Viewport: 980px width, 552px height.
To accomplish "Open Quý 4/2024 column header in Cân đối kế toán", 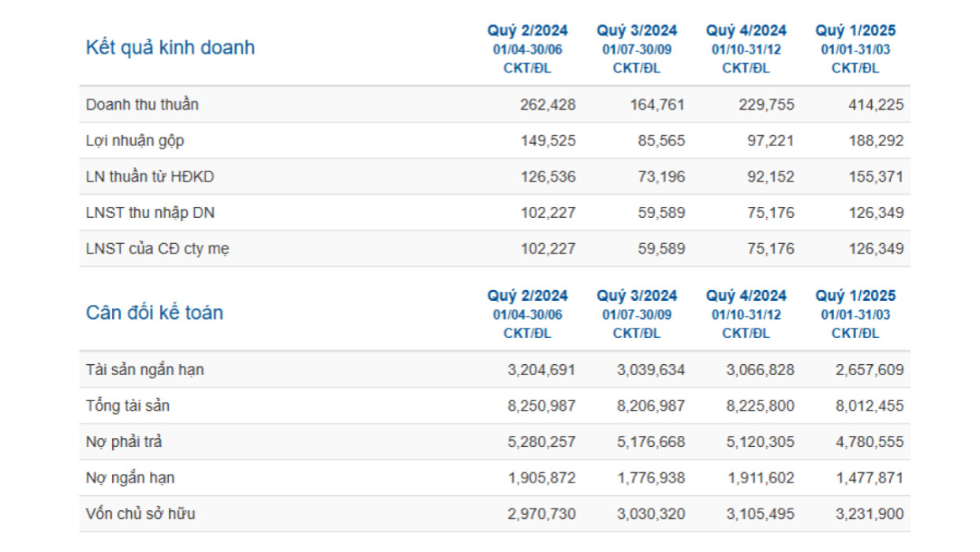I will pos(746,296).
